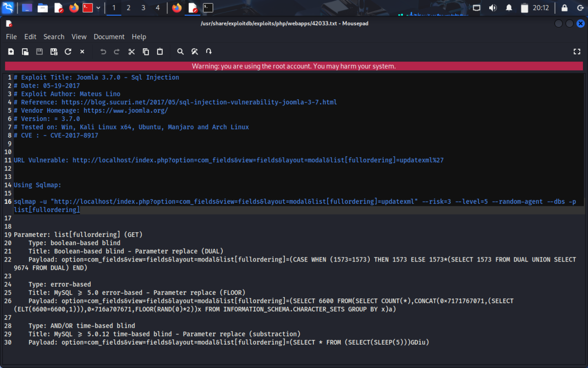588x368 pixels.
Task: Copy selection using the copy icon
Action: (x=146, y=52)
